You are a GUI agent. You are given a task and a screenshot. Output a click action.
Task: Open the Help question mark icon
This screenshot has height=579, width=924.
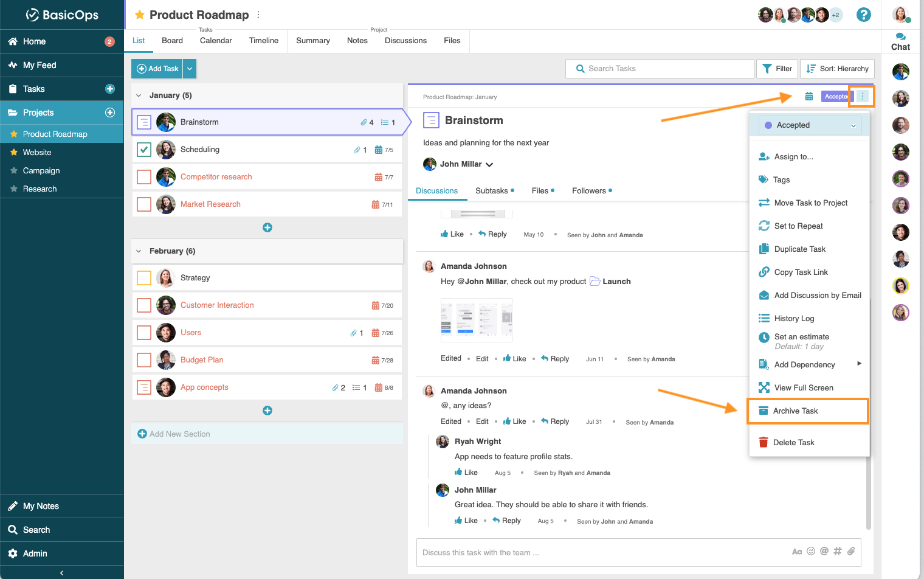click(864, 15)
